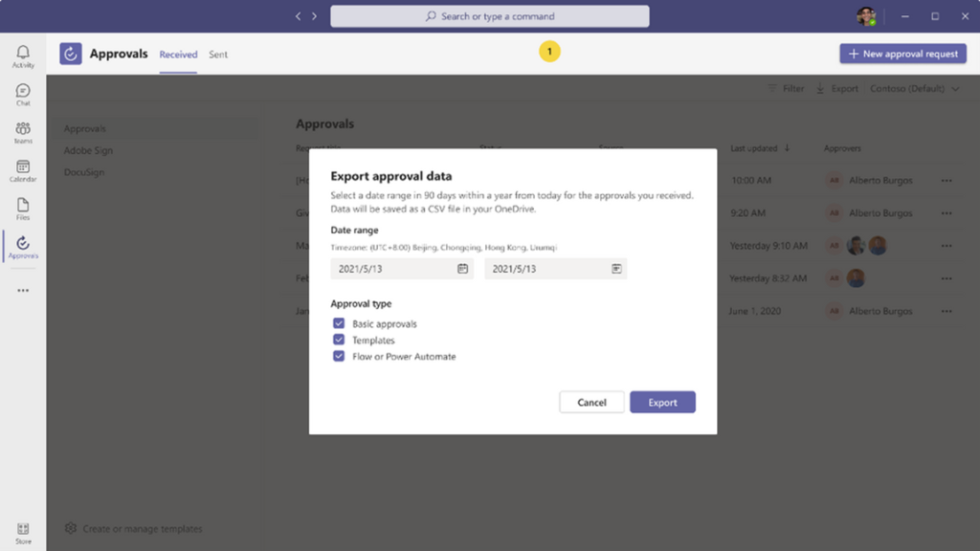Expand the Contoso (Default) dropdown
The width and height of the screenshot is (980, 551).
[x=914, y=89]
